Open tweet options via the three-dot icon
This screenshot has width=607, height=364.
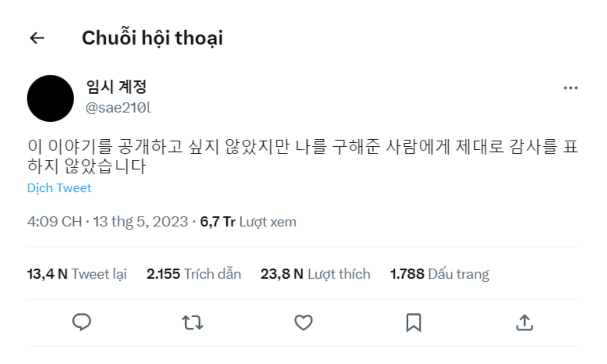(x=570, y=87)
